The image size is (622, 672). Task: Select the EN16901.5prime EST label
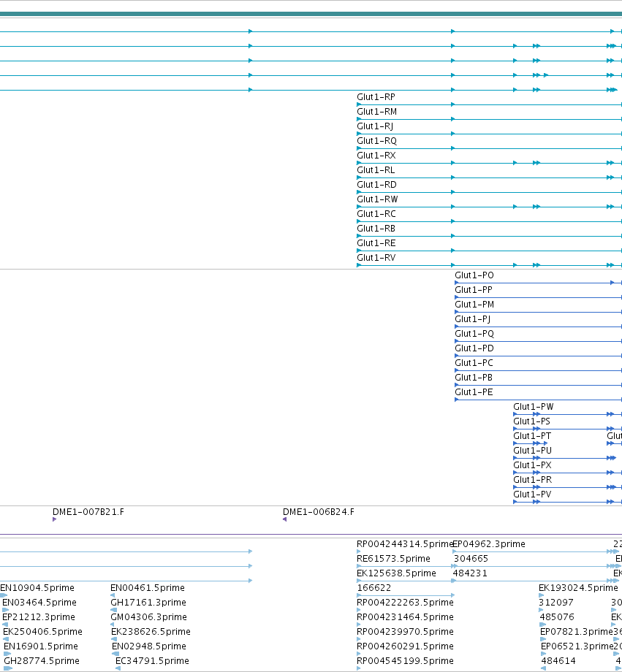[41, 646]
